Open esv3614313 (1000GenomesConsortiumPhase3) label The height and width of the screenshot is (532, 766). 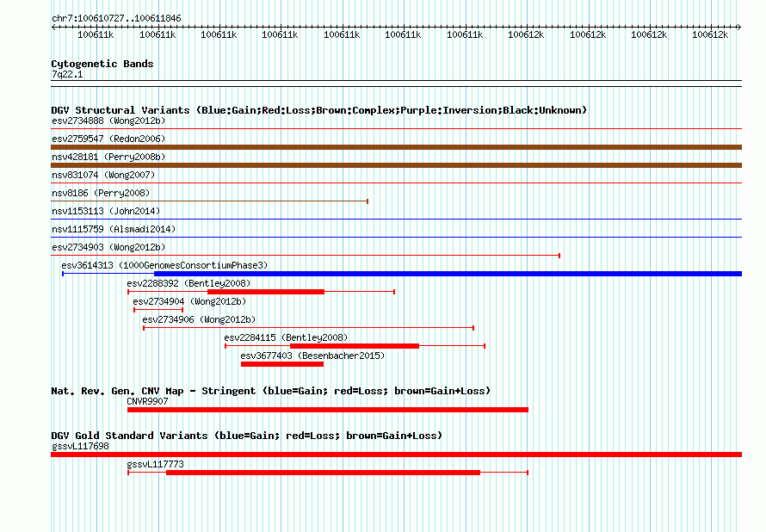164,265
